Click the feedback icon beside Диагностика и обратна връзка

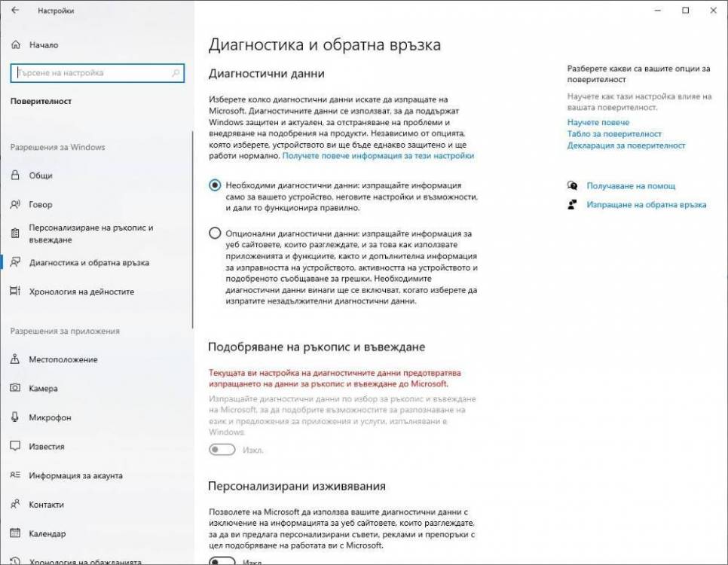[15, 262]
